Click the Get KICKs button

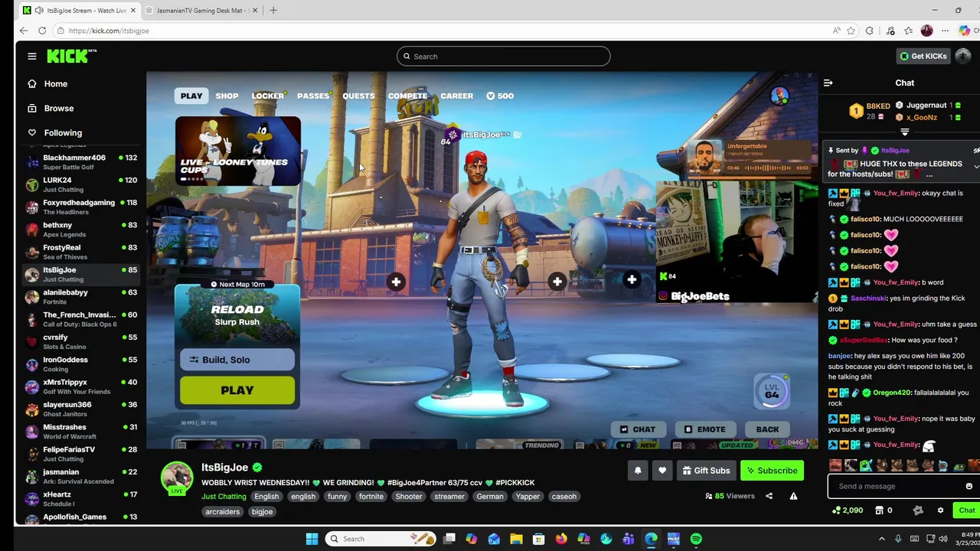pyautogui.click(x=923, y=56)
